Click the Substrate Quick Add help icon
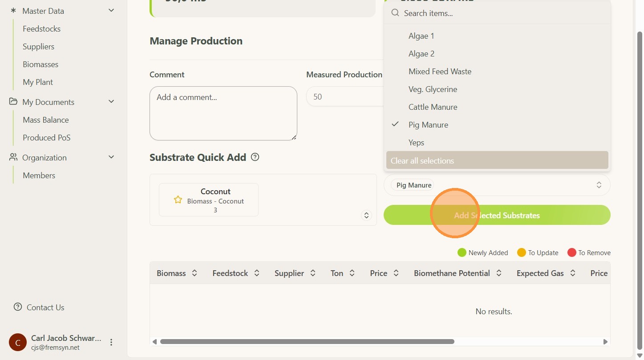Screen dimensions: 644x360 (x=255, y=157)
